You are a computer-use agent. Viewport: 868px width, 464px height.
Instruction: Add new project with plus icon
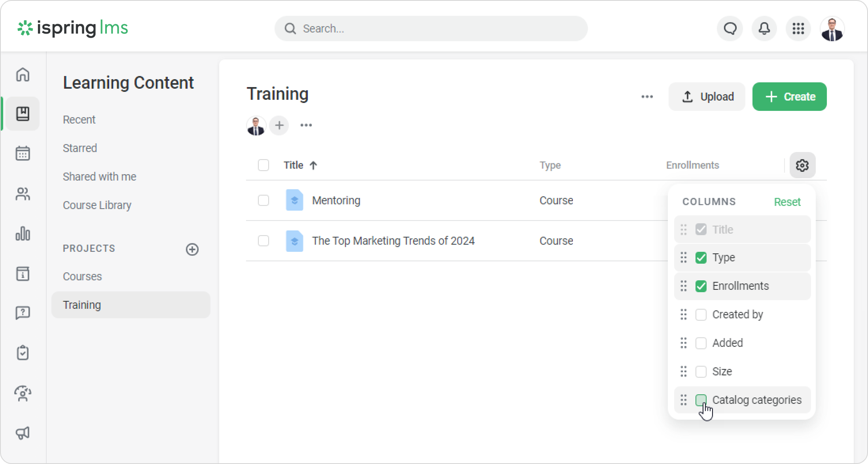192,249
